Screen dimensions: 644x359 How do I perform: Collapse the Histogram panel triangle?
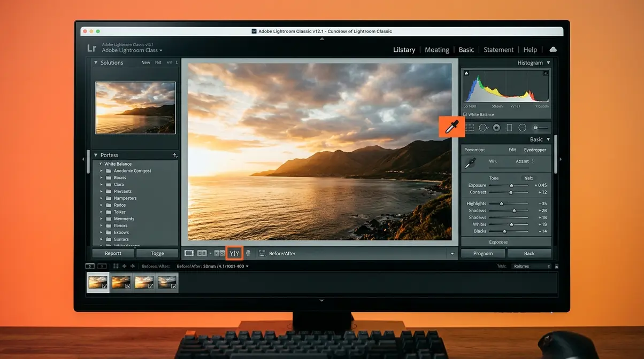548,63
